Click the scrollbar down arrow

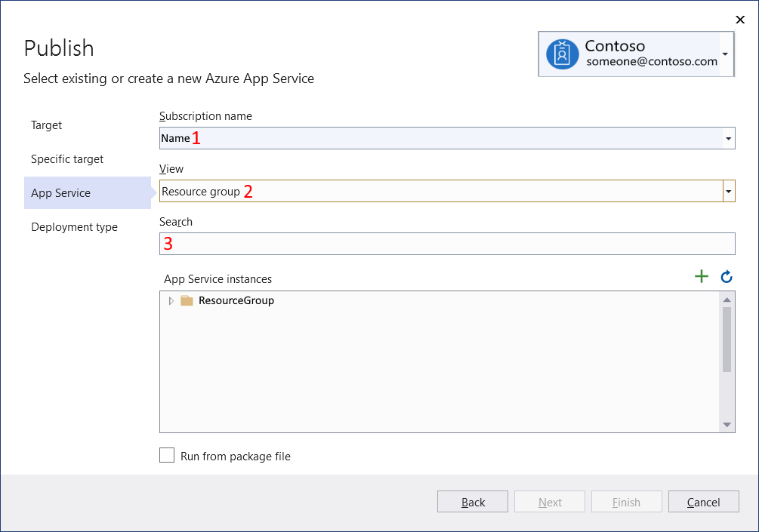point(727,424)
